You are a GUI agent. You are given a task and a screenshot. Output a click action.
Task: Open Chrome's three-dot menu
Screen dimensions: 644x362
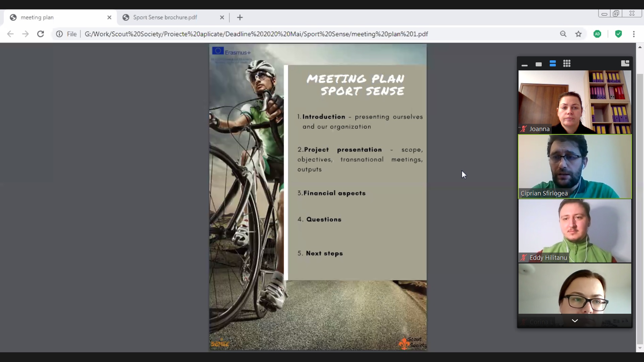pos(634,34)
